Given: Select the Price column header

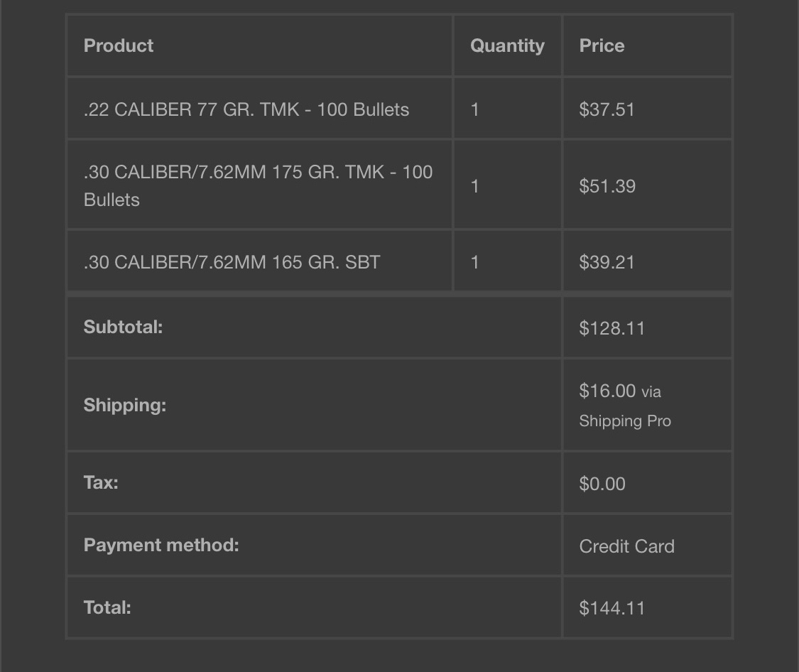Looking at the screenshot, I should click(602, 46).
